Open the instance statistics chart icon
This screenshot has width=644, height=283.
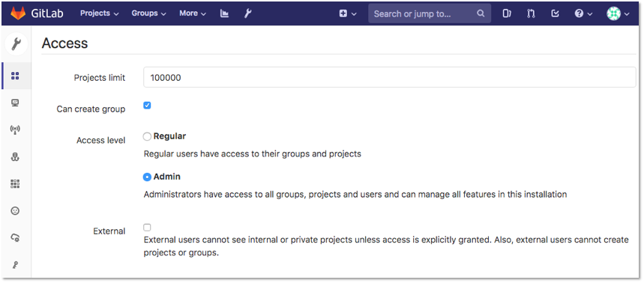coord(224,13)
